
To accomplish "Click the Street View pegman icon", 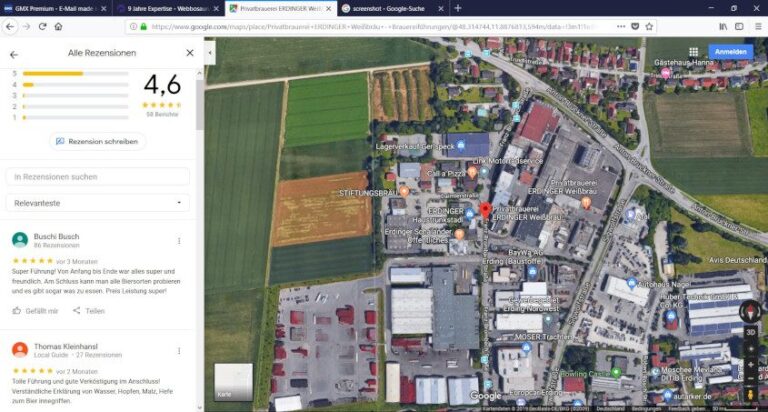I will pyautogui.click(x=750, y=394).
